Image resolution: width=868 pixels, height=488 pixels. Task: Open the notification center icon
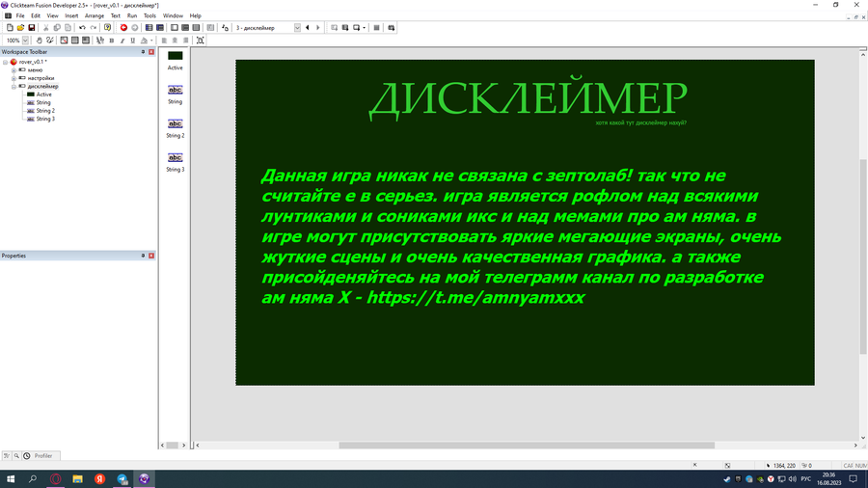click(x=854, y=479)
